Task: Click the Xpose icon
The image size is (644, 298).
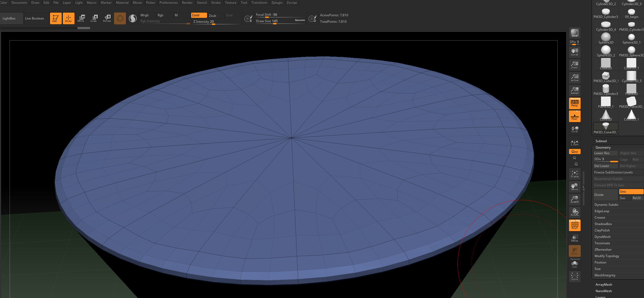Action: pos(575,277)
